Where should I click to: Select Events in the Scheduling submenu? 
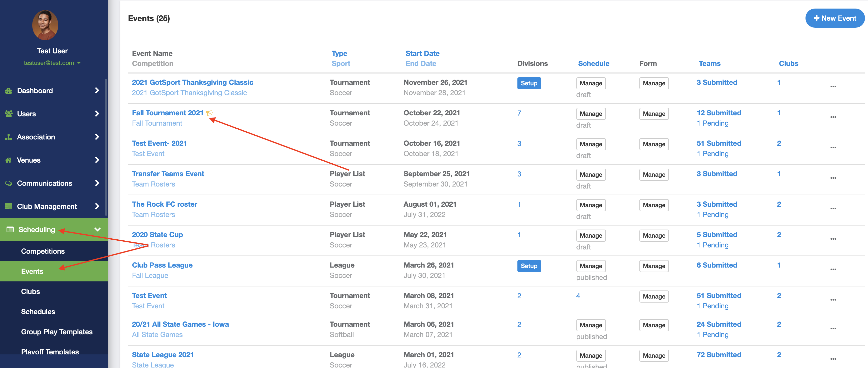click(32, 271)
